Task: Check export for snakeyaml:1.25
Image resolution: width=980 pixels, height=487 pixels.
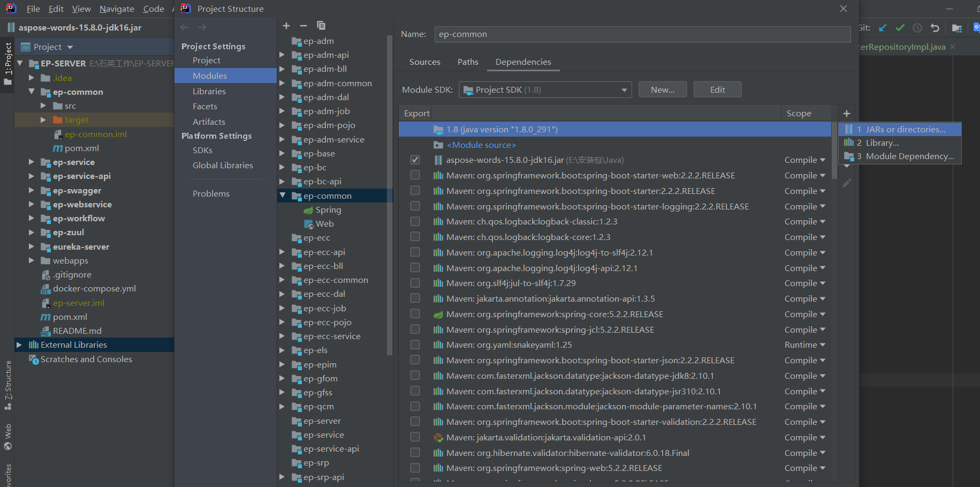Action: coord(415,344)
